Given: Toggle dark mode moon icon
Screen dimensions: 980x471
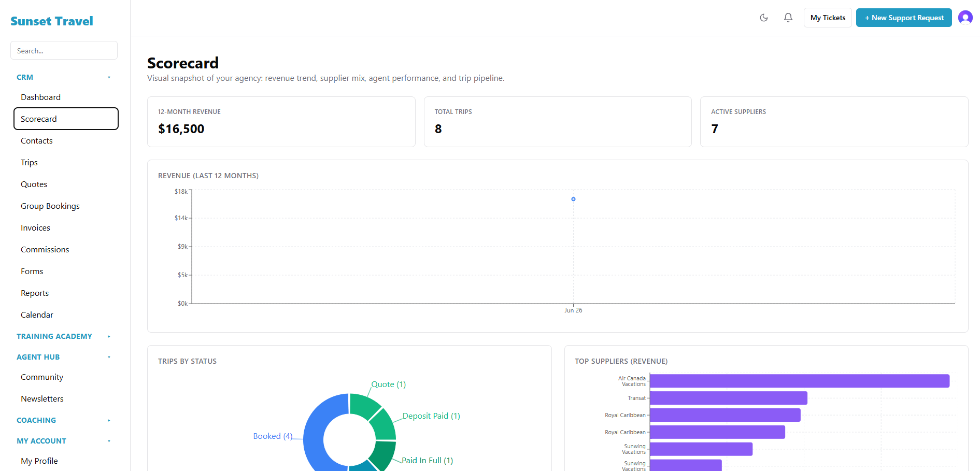Looking at the screenshot, I should click(x=763, y=18).
